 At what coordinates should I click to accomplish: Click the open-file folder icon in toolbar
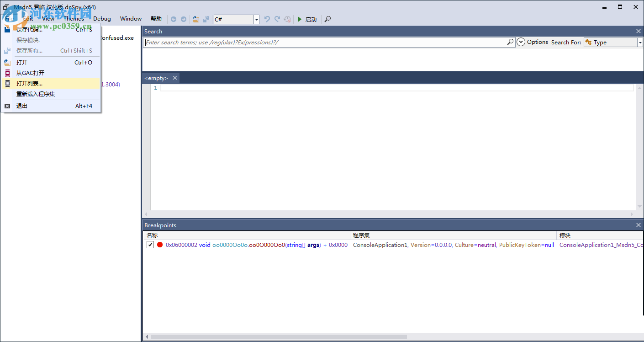point(196,19)
